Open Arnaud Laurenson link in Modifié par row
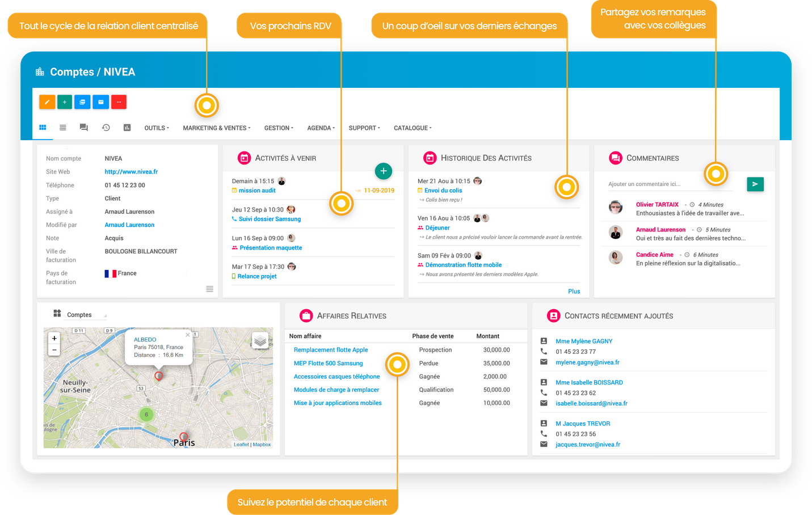 coord(129,225)
